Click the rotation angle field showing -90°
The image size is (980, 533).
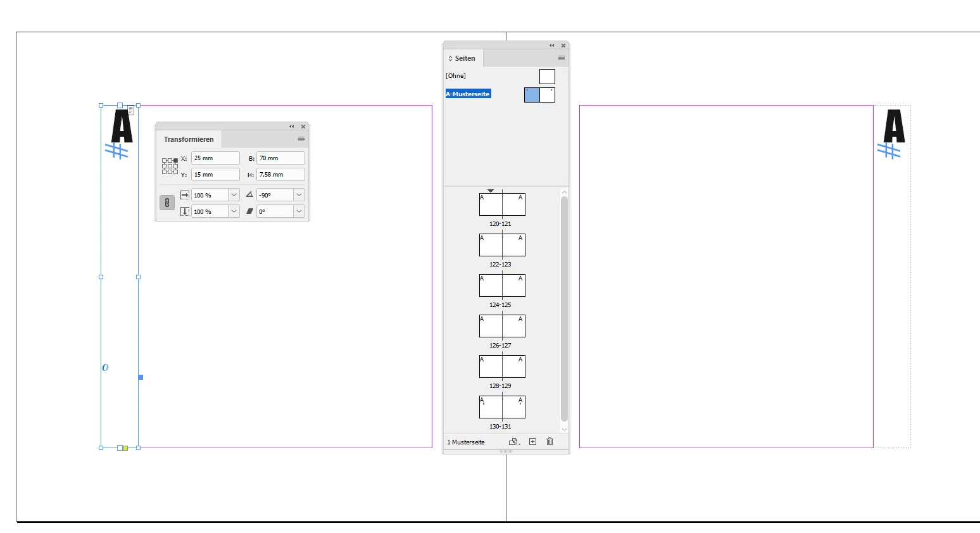[275, 195]
